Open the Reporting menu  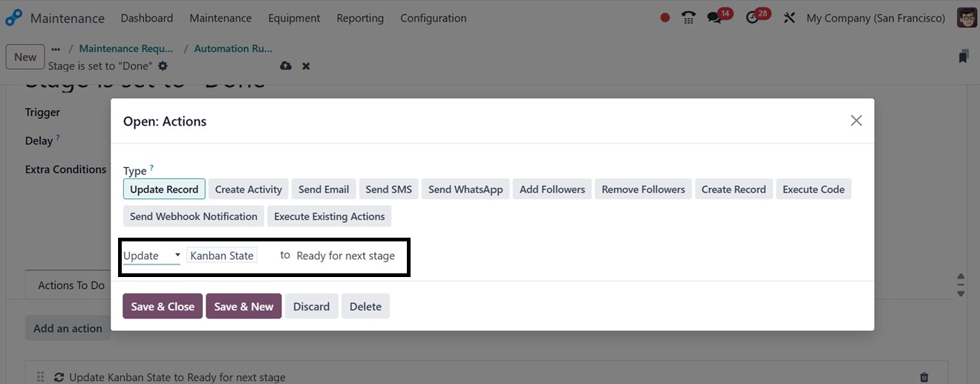coord(360,18)
